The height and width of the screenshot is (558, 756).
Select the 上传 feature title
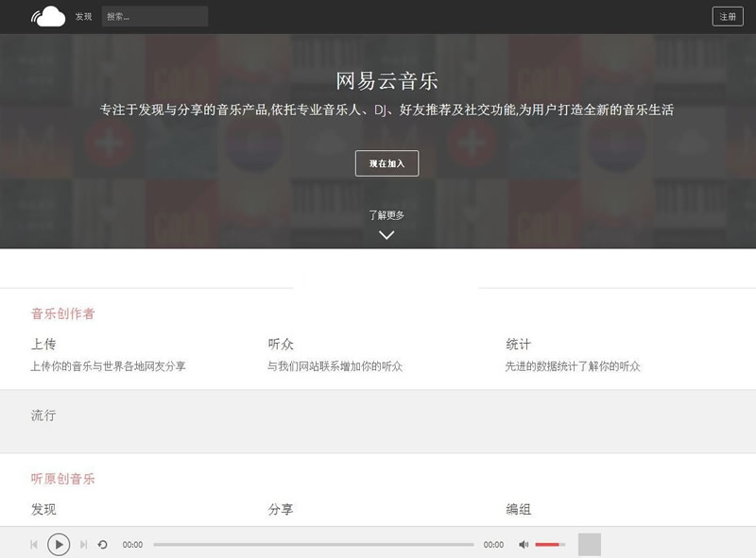[x=43, y=344]
